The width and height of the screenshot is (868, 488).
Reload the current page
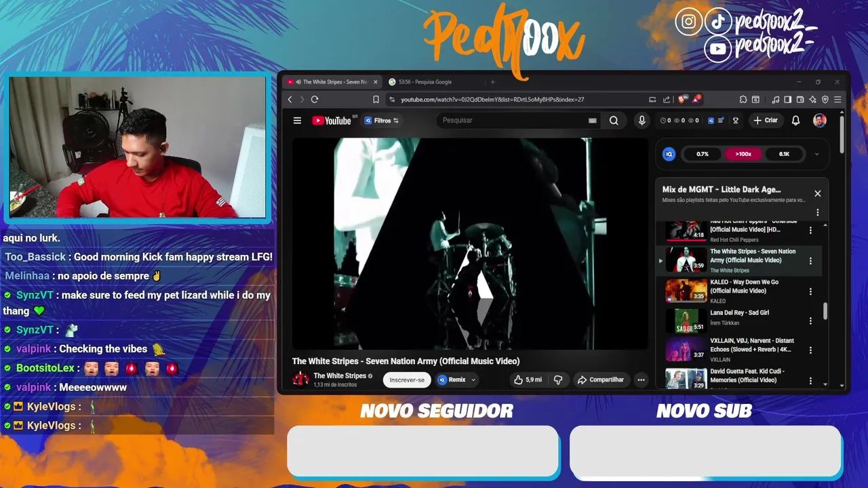[x=315, y=99]
